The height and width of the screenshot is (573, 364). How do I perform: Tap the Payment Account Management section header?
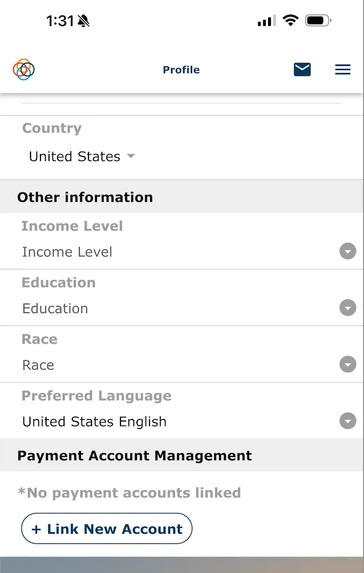point(134,456)
